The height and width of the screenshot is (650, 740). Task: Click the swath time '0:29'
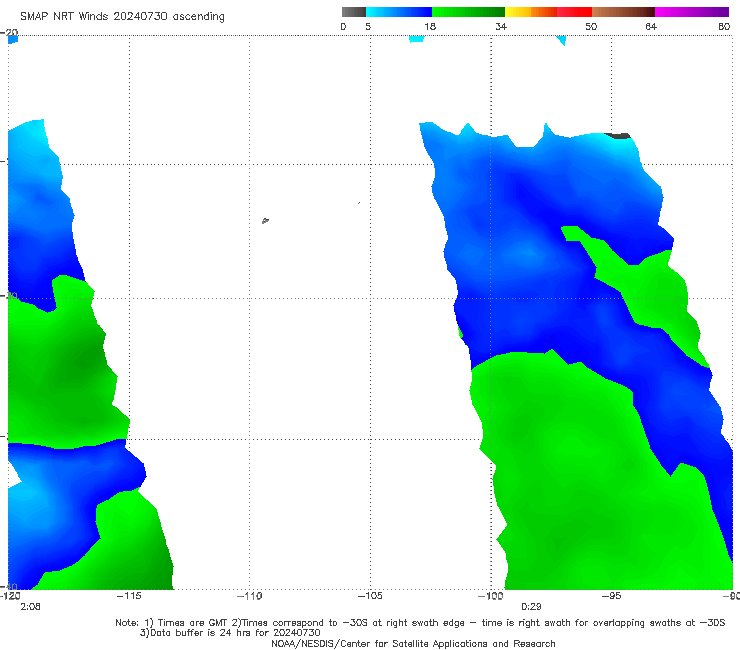531,607
